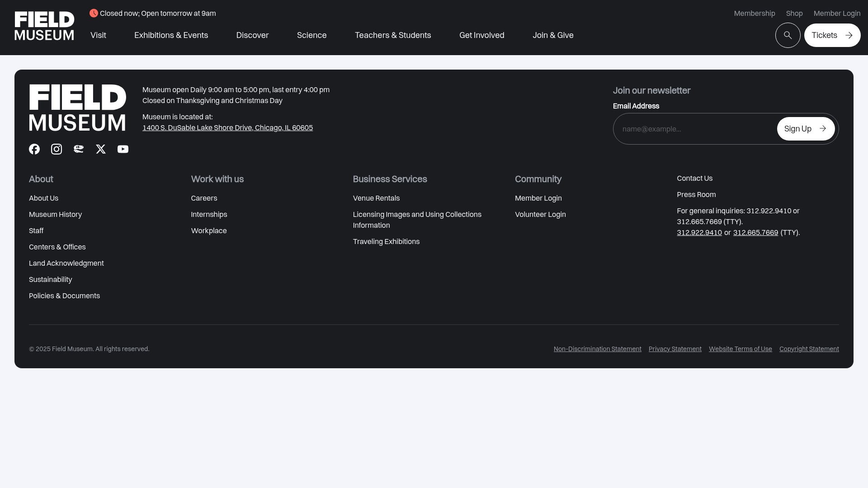Click the large Field Museum footer logo

(x=78, y=108)
